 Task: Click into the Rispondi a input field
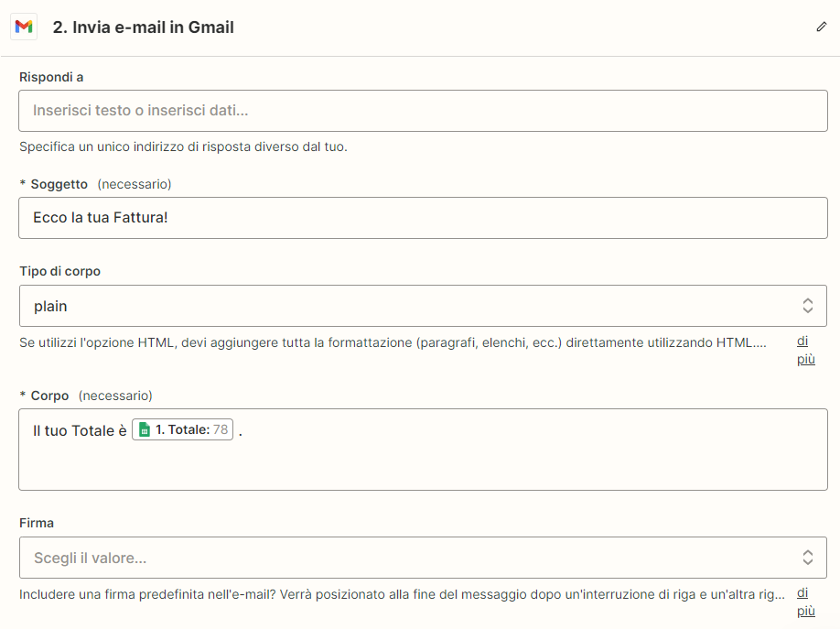tap(423, 111)
